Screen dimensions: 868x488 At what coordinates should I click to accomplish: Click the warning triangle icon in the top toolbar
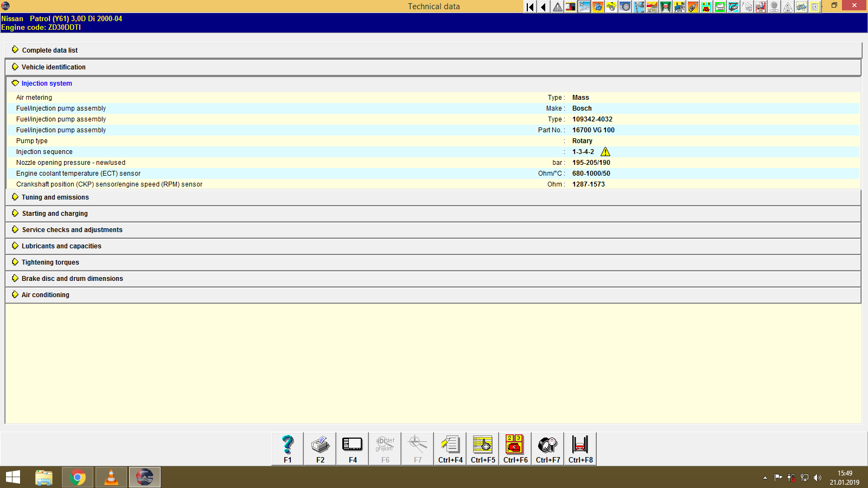[557, 7]
